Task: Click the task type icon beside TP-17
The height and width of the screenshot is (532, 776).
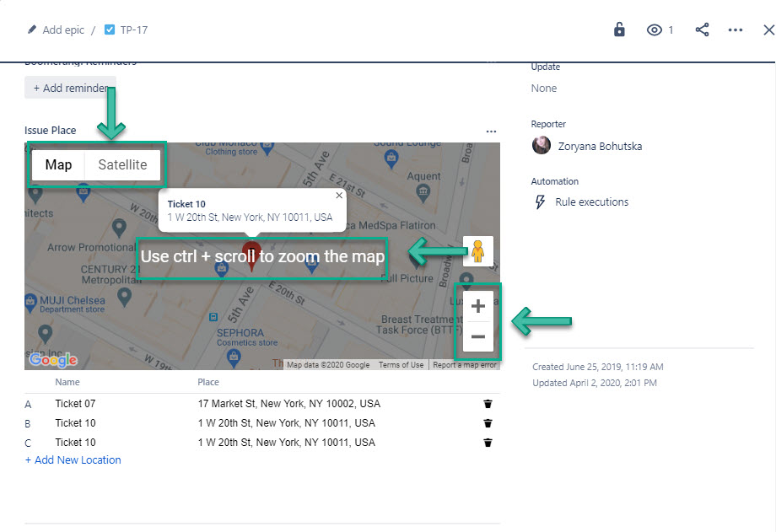Action: (x=110, y=29)
